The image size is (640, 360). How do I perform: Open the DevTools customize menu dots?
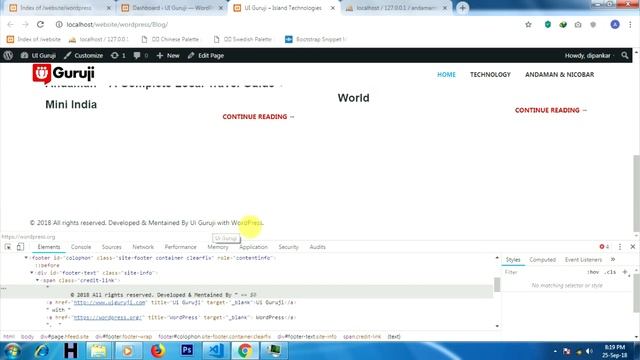coord(620,247)
